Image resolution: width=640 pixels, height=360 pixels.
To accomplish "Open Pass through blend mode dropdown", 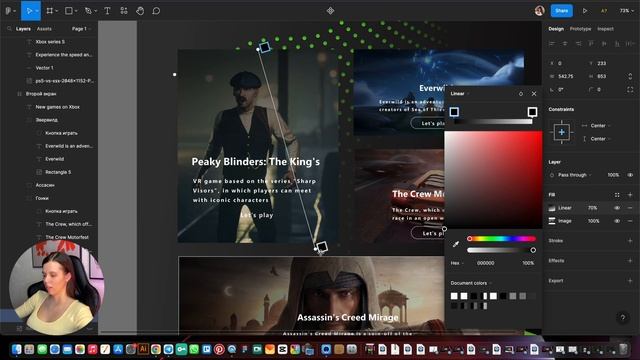I will coord(574,175).
